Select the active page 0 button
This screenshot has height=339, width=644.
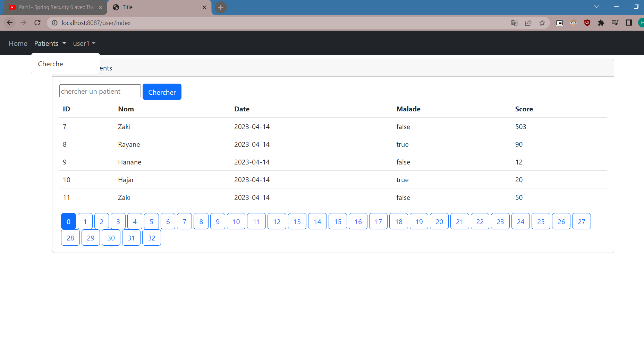click(68, 221)
